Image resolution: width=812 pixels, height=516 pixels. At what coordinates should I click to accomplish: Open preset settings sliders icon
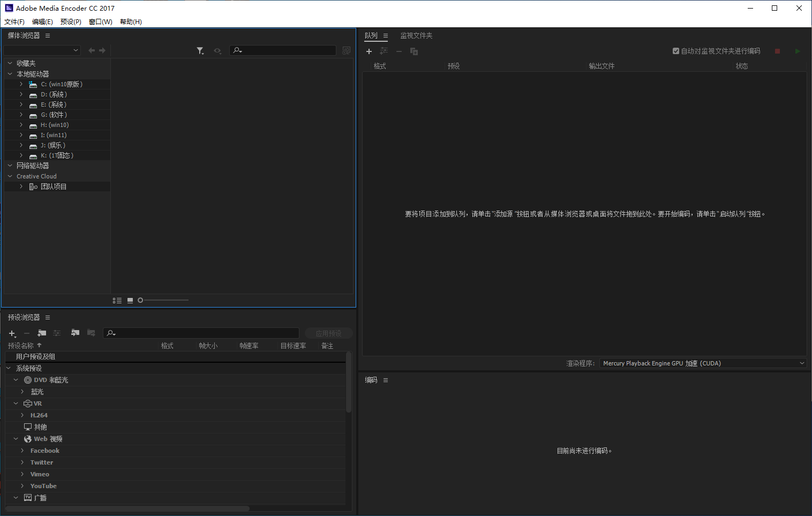[x=57, y=333]
